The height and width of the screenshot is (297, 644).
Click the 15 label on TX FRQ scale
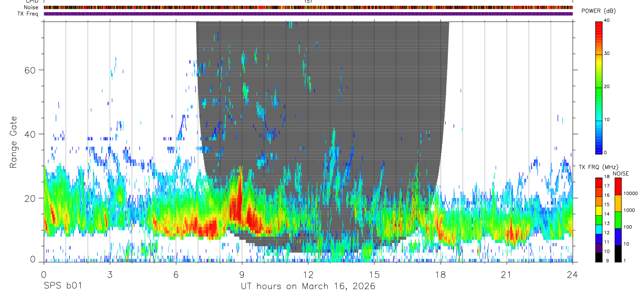pyautogui.click(x=607, y=204)
